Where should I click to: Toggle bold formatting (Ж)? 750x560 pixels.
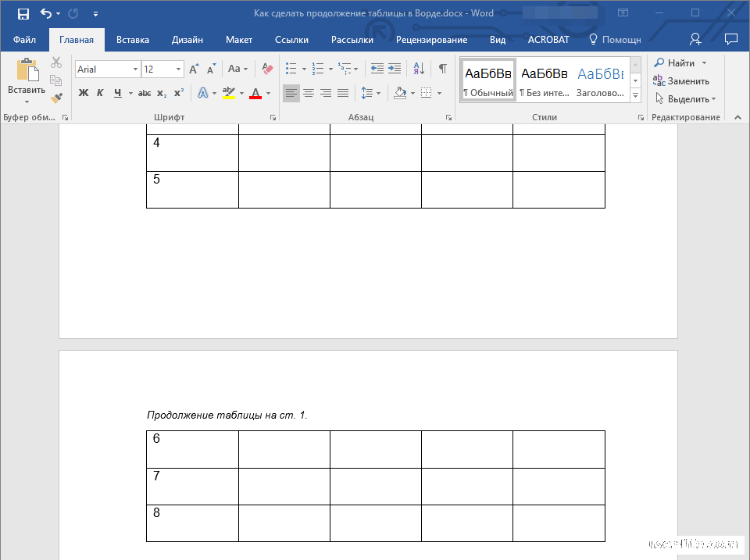[84, 93]
